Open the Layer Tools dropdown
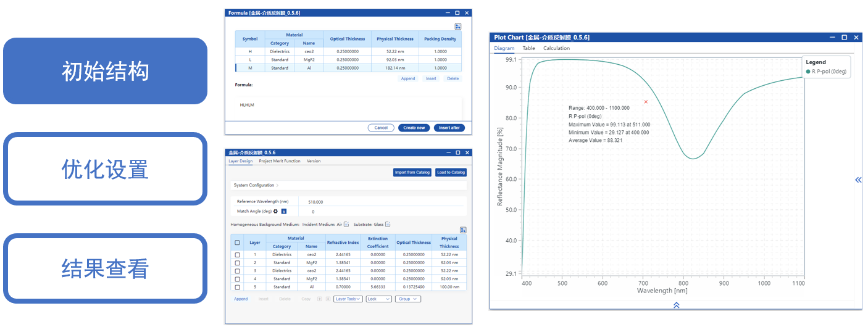This screenshot has height=332, width=868. coord(348,299)
